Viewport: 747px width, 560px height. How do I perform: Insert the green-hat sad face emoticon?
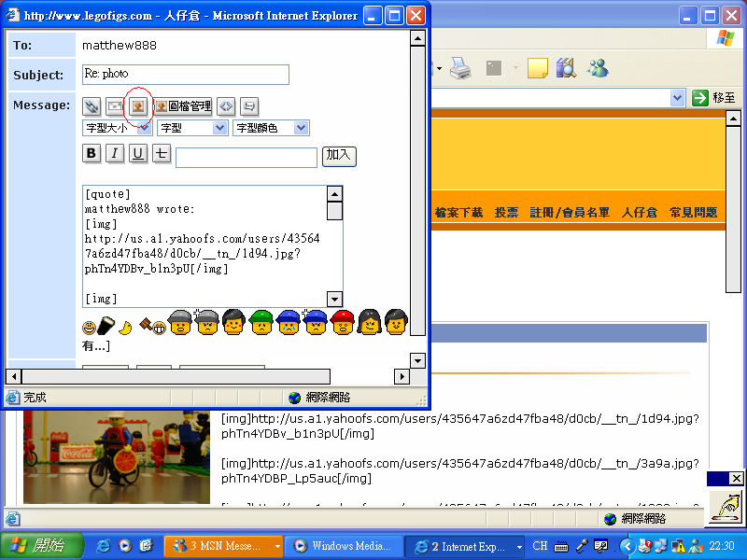(x=261, y=326)
